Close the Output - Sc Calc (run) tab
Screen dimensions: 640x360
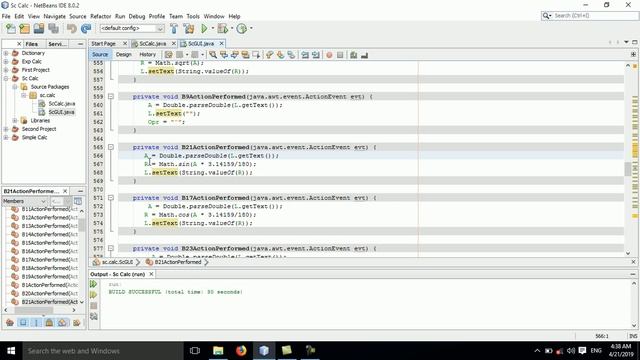(x=151, y=274)
